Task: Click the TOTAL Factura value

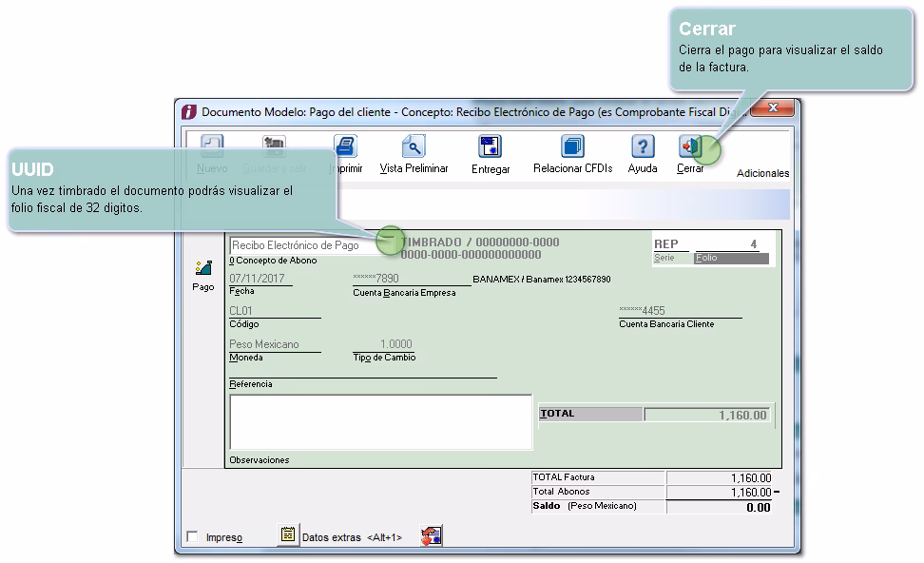Action: (x=720, y=477)
